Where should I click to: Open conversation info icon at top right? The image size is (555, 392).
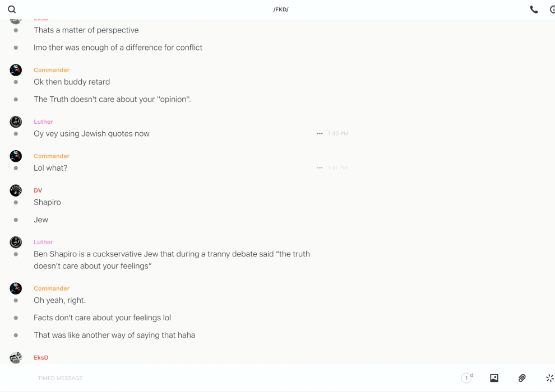pyautogui.click(x=552, y=10)
